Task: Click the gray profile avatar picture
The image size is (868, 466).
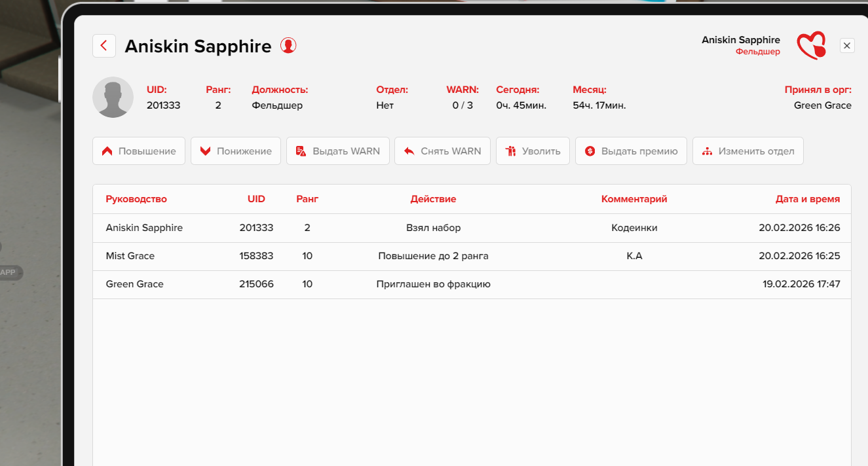Action: tap(113, 98)
